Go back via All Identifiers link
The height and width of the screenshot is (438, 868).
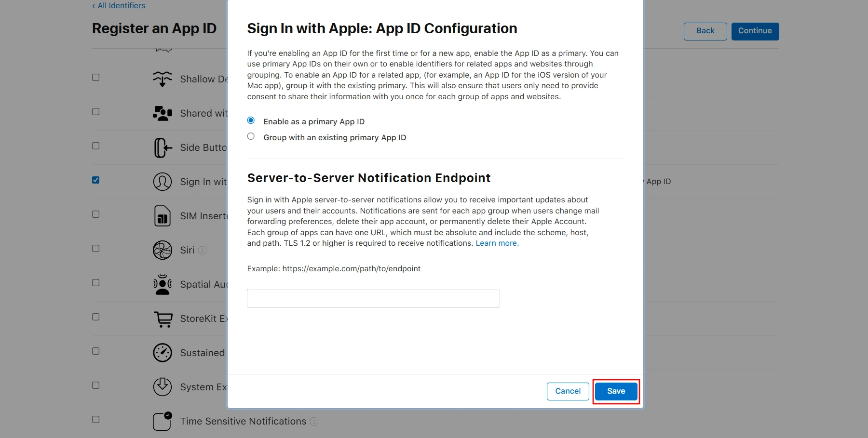pyautogui.click(x=119, y=5)
